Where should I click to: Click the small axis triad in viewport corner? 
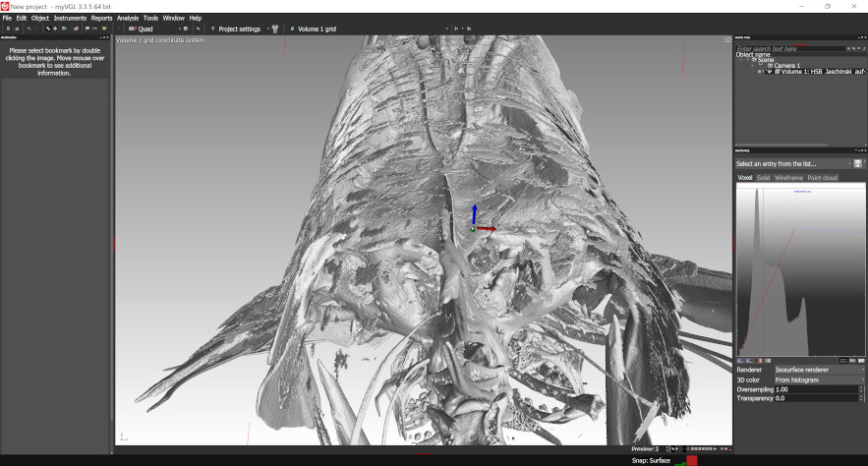pyautogui.click(x=124, y=437)
